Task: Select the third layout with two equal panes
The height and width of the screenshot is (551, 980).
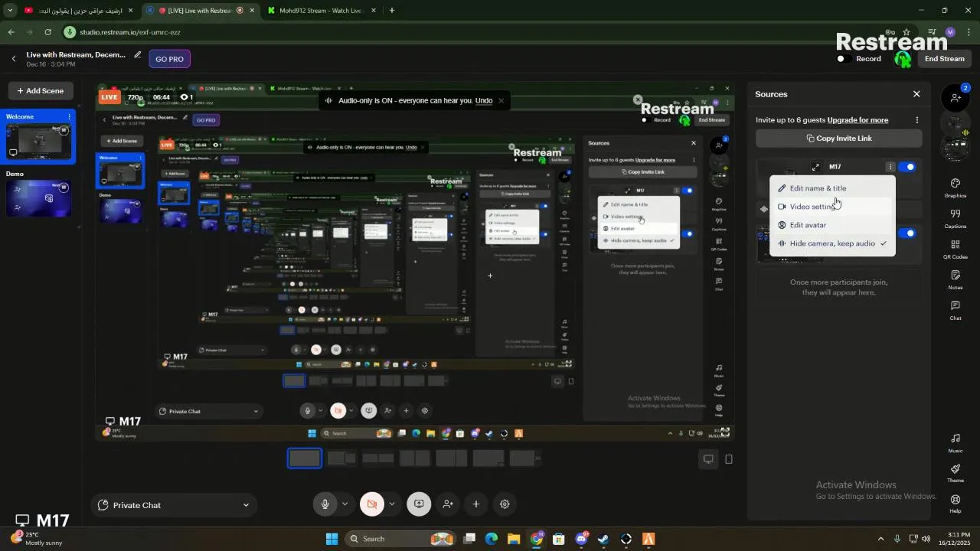Action: coord(378,458)
